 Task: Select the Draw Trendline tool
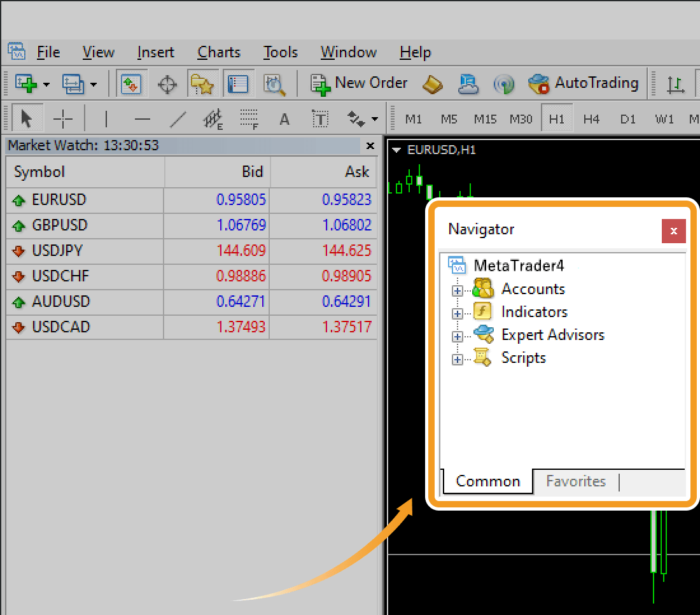click(x=179, y=119)
